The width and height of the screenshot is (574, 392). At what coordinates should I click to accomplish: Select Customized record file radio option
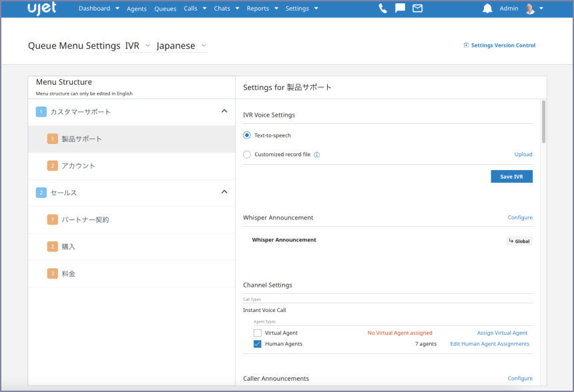pyautogui.click(x=247, y=155)
